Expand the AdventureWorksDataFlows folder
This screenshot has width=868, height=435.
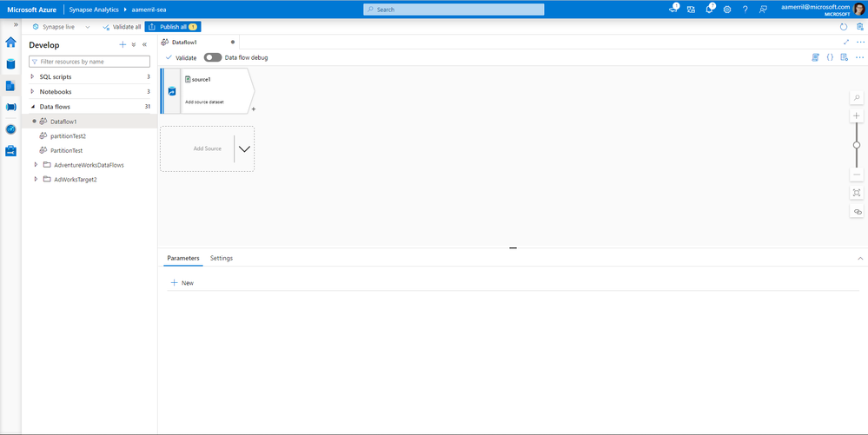pyautogui.click(x=36, y=165)
